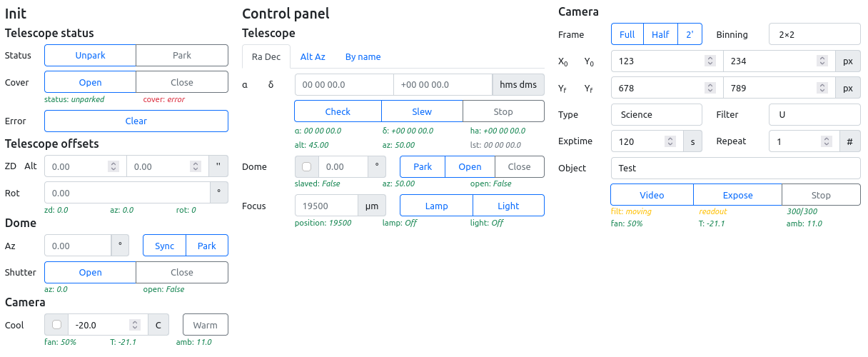Click the Object name input field

click(735, 169)
